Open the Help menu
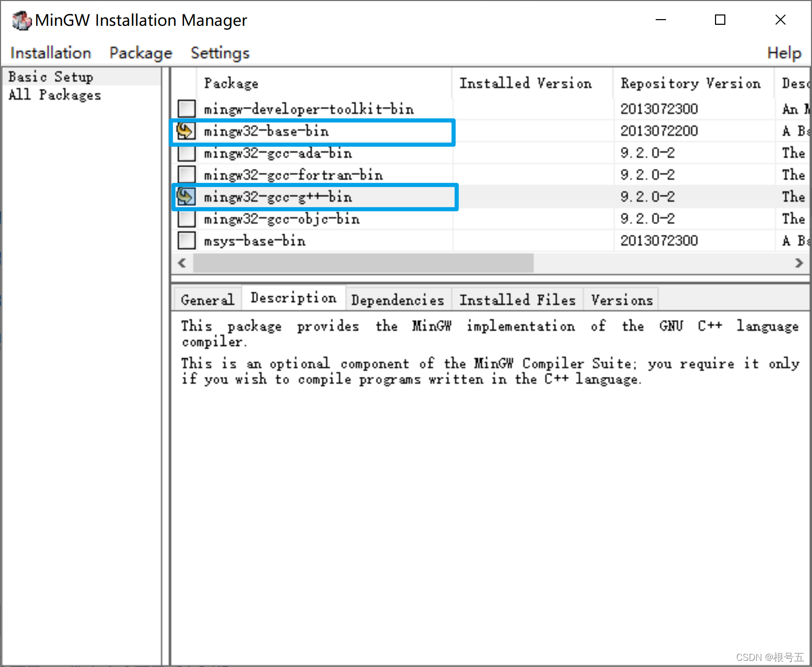812x667 pixels. point(784,53)
